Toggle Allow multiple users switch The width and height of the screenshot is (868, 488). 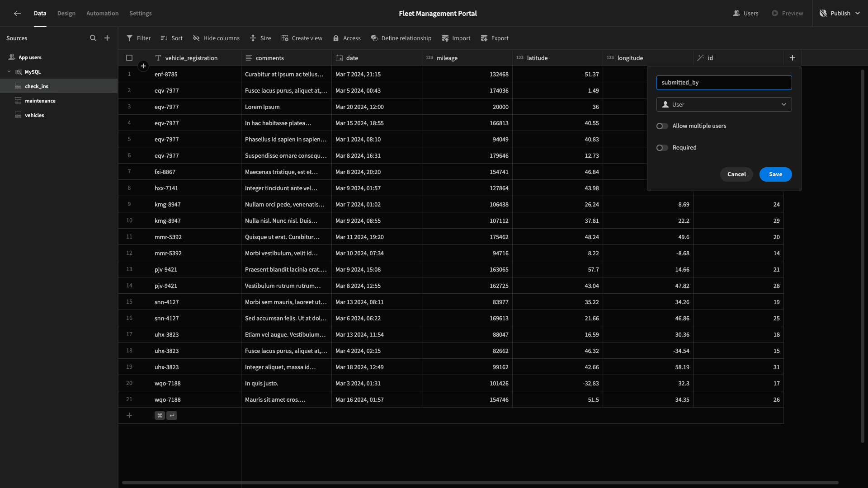662,126
